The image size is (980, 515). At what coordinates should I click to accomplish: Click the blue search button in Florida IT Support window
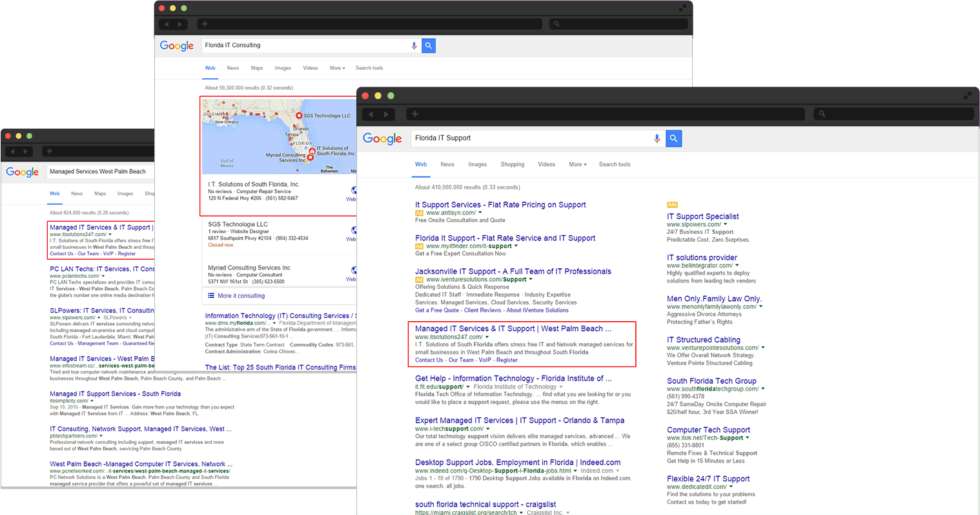coord(673,138)
